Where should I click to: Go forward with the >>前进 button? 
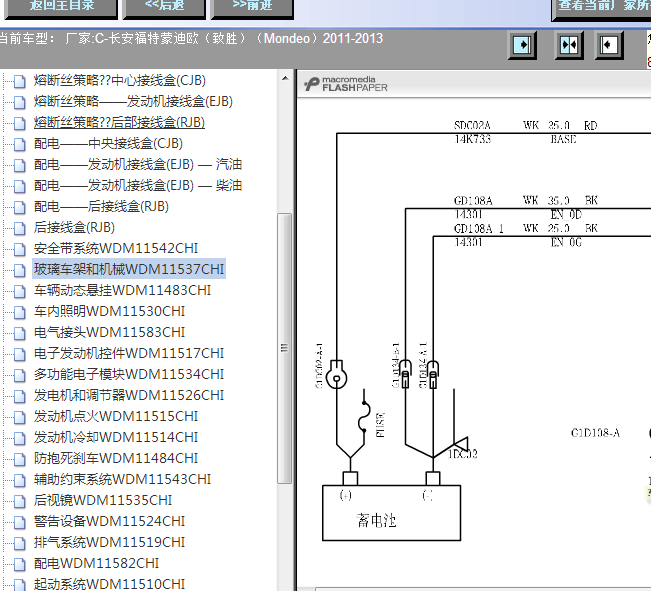click(252, 8)
